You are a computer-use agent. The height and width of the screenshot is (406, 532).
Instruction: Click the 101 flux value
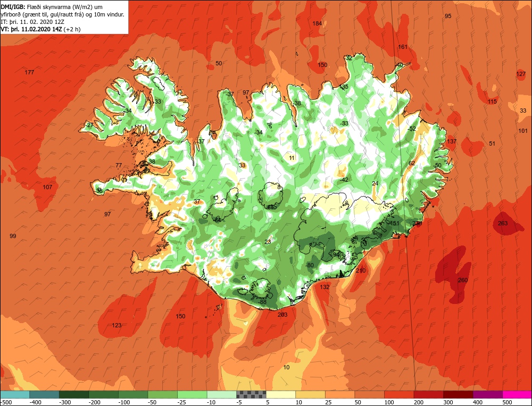[523, 131]
